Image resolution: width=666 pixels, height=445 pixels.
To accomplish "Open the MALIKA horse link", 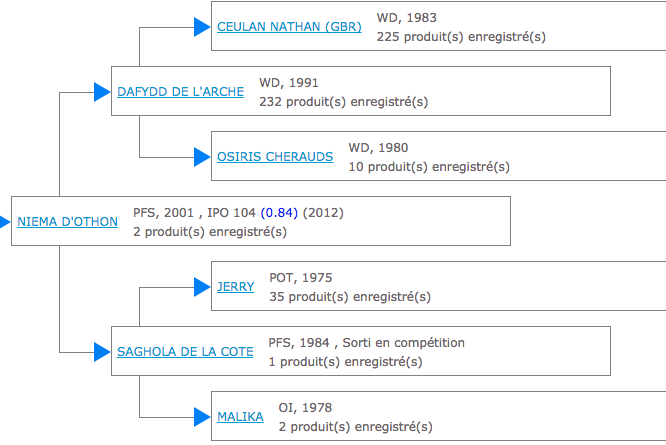I will (x=240, y=417).
